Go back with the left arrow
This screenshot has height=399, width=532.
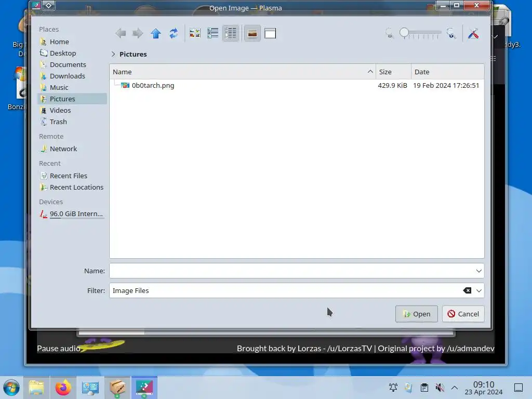click(121, 33)
